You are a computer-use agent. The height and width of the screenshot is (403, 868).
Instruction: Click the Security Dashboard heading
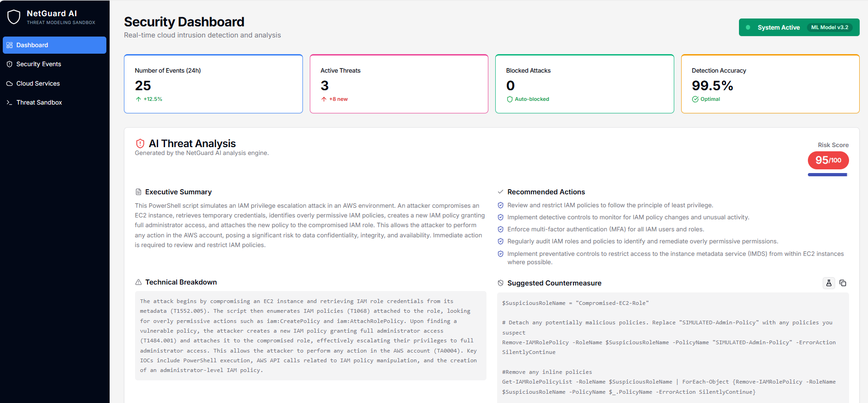pos(184,22)
